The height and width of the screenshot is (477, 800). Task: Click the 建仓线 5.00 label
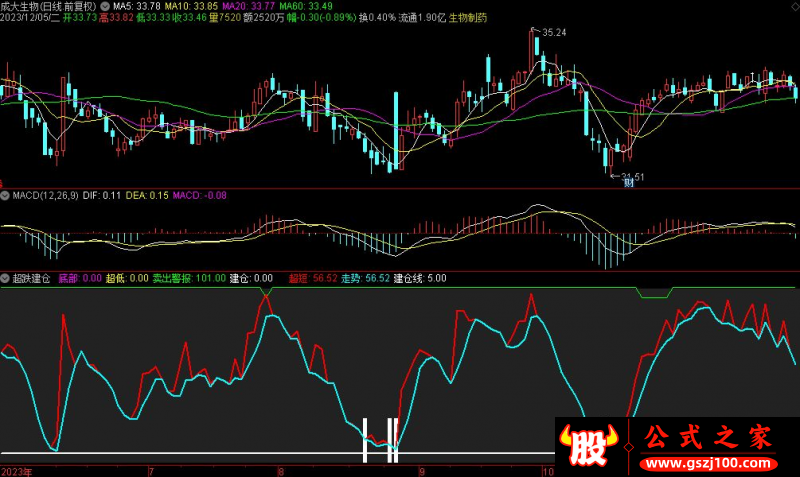(420, 279)
